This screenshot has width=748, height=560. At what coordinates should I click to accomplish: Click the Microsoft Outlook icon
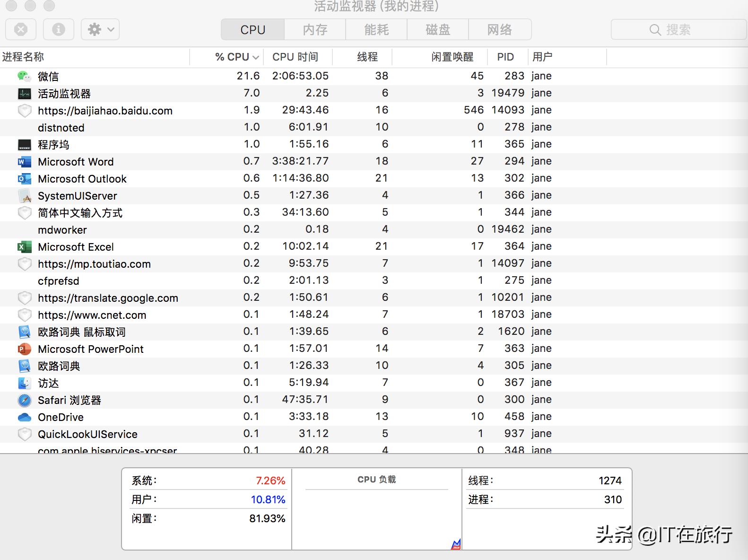click(24, 179)
